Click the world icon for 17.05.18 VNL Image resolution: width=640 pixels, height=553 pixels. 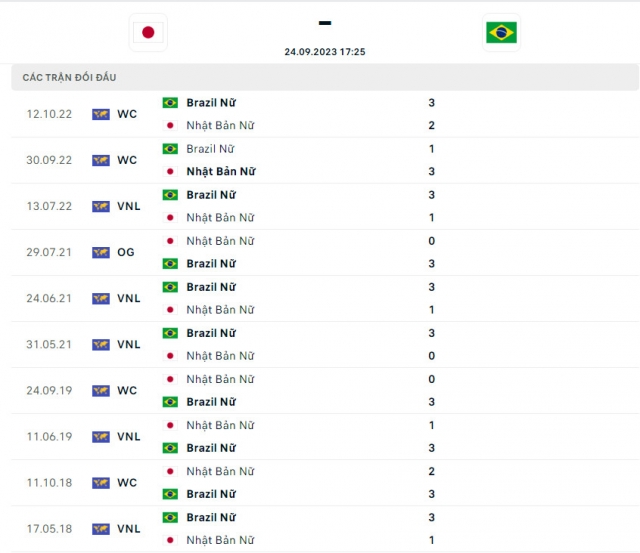point(101,529)
